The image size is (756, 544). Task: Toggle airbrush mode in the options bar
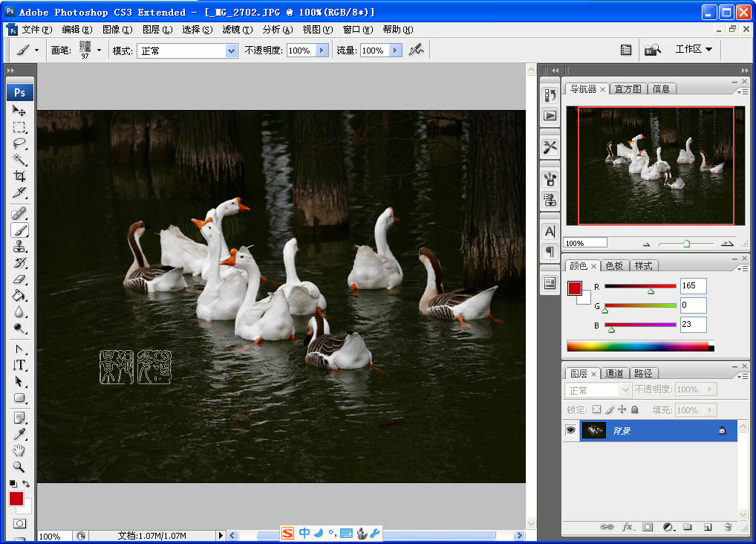click(x=415, y=50)
